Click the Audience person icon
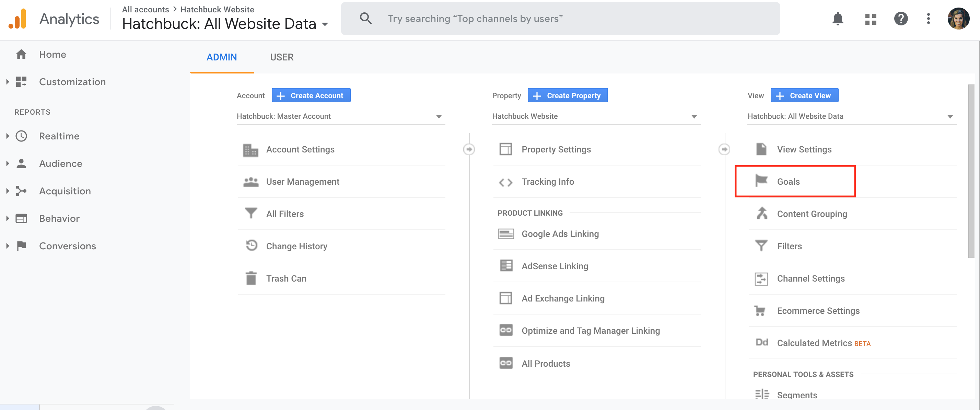Screen dimensions: 980x410 [21, 164]
